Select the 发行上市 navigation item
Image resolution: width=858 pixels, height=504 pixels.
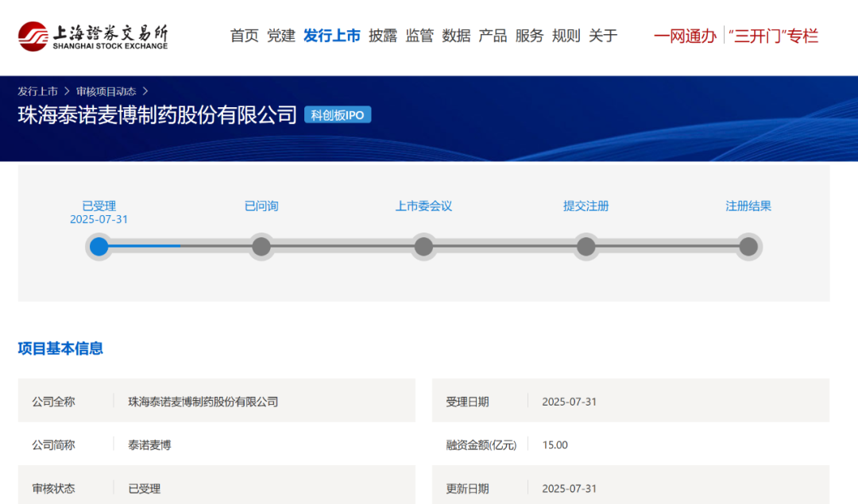coord(331,36)
